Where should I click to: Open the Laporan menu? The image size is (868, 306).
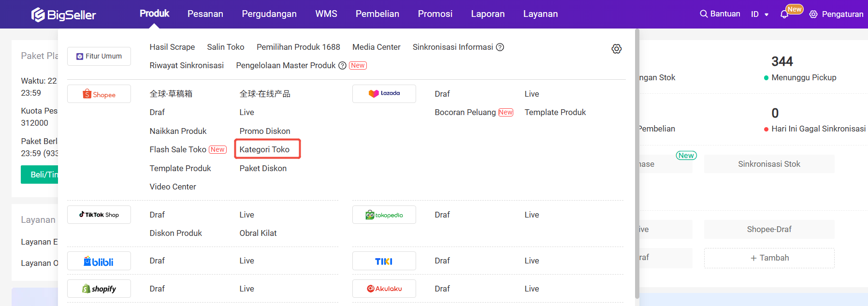click(488, 14)
